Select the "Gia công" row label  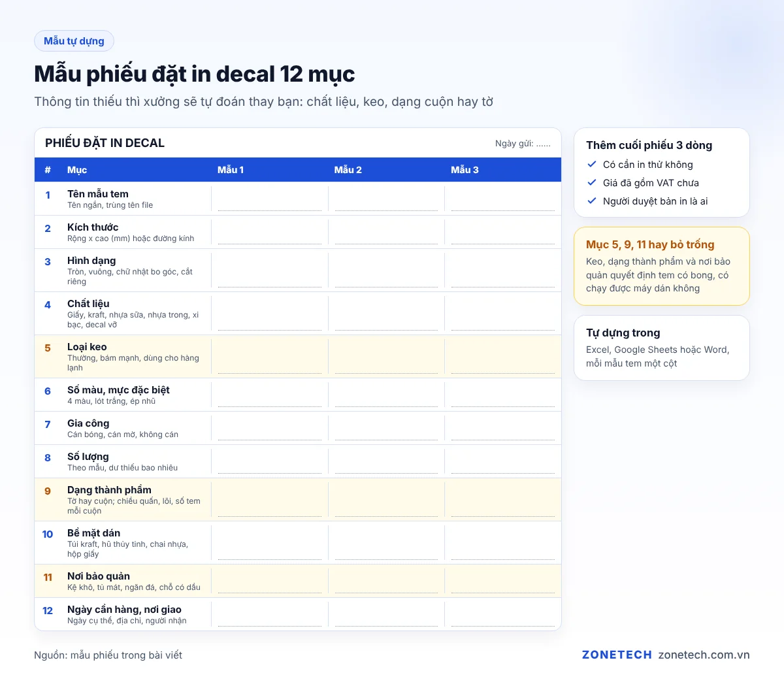point(88,423)
